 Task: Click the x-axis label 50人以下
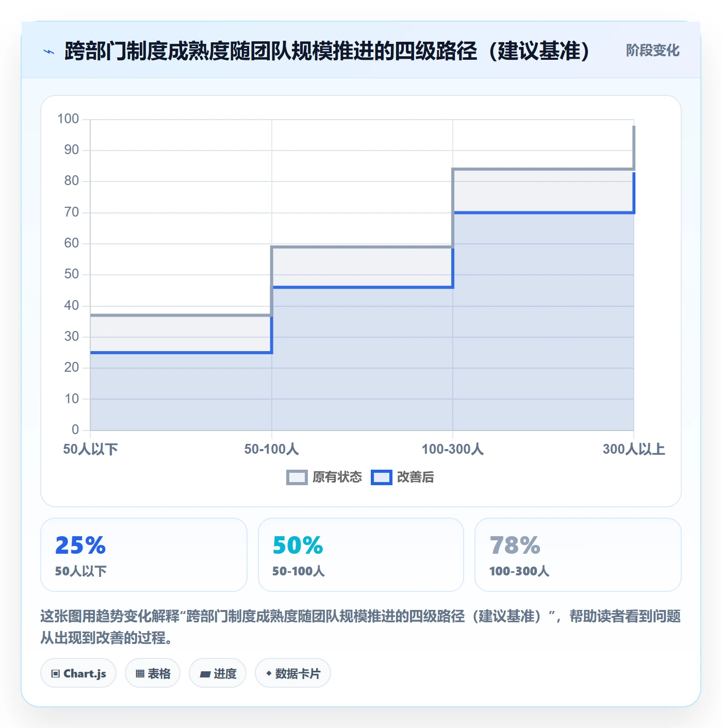[91, 449]
